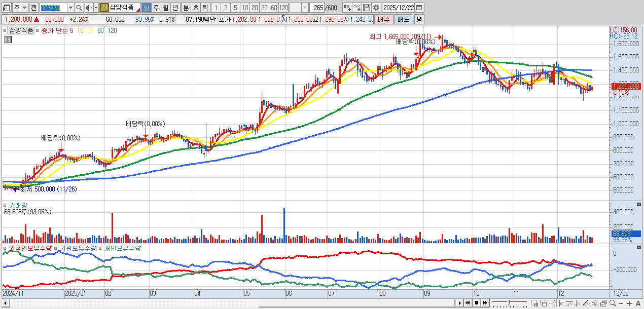Click the trend line wave tool icon
Image resolution: width=644 pixels, height=309 pixels.
[570, 303]
